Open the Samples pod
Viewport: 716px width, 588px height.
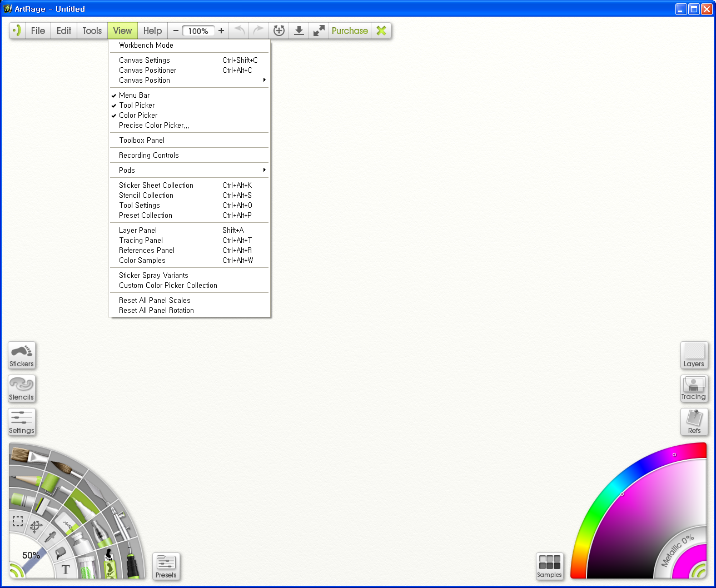tap(550, 567)
